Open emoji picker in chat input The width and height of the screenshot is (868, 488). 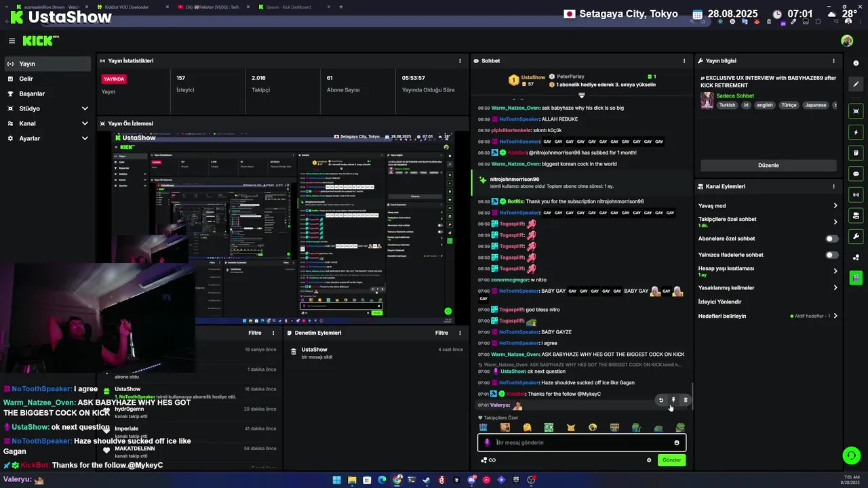677,443
